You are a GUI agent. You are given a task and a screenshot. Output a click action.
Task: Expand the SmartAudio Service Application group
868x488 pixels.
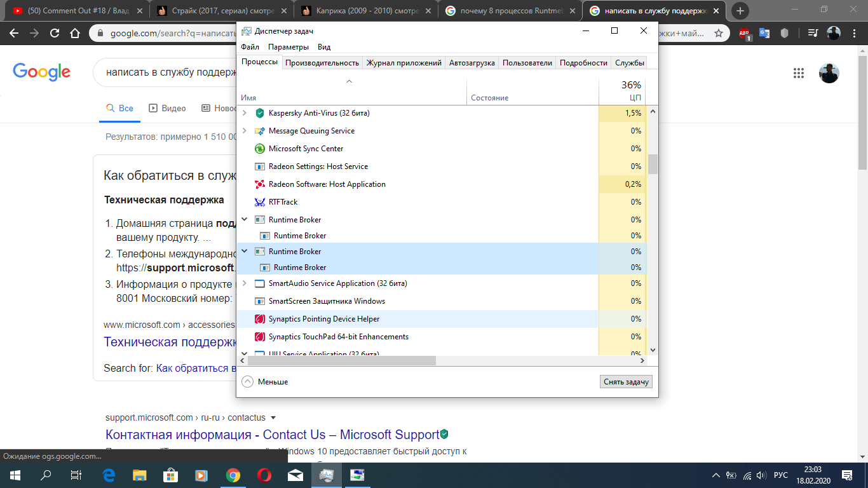pyautogui.click(x=245, y=283)
